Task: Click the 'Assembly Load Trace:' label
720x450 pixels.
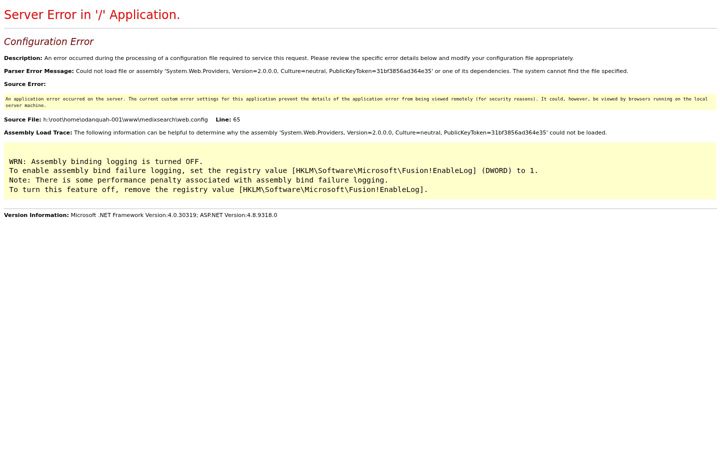Action: (38, 133)
